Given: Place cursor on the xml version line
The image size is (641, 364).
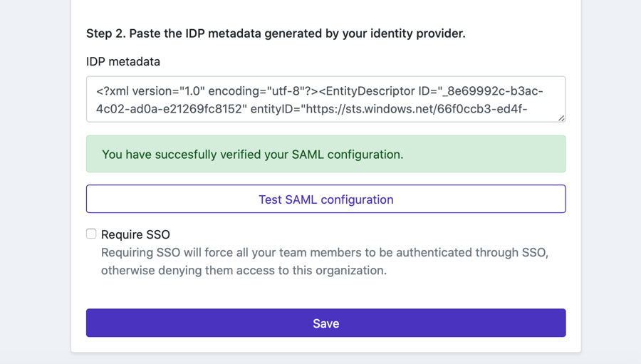Looking at the screenshot, I should click(x=150, y=91).
